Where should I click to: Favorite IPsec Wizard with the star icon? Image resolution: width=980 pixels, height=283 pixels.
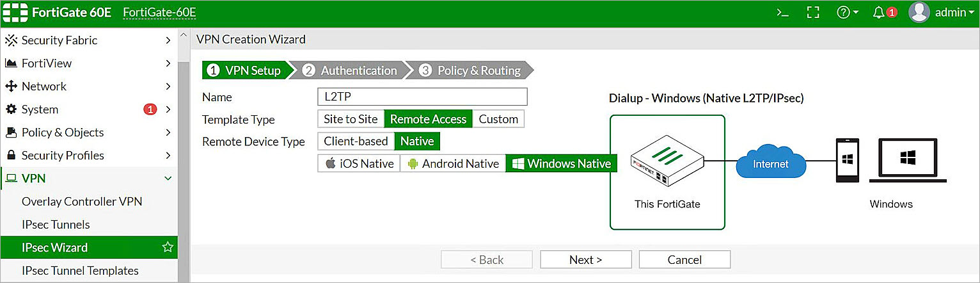coord(168,247)
